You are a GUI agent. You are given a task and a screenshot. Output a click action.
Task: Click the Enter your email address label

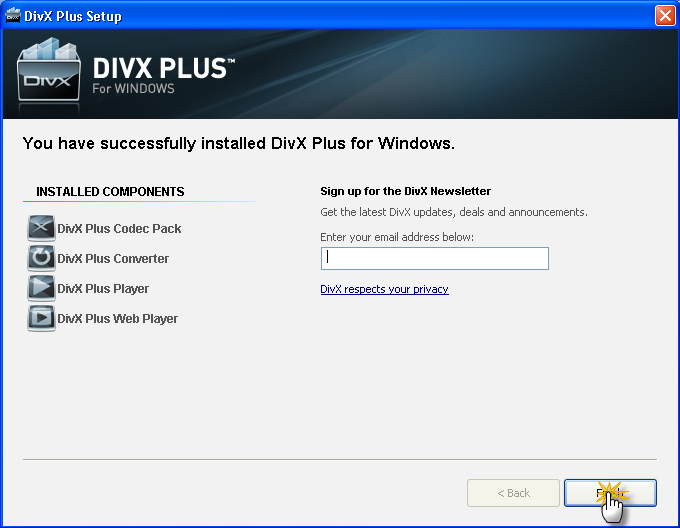[397, 237]
